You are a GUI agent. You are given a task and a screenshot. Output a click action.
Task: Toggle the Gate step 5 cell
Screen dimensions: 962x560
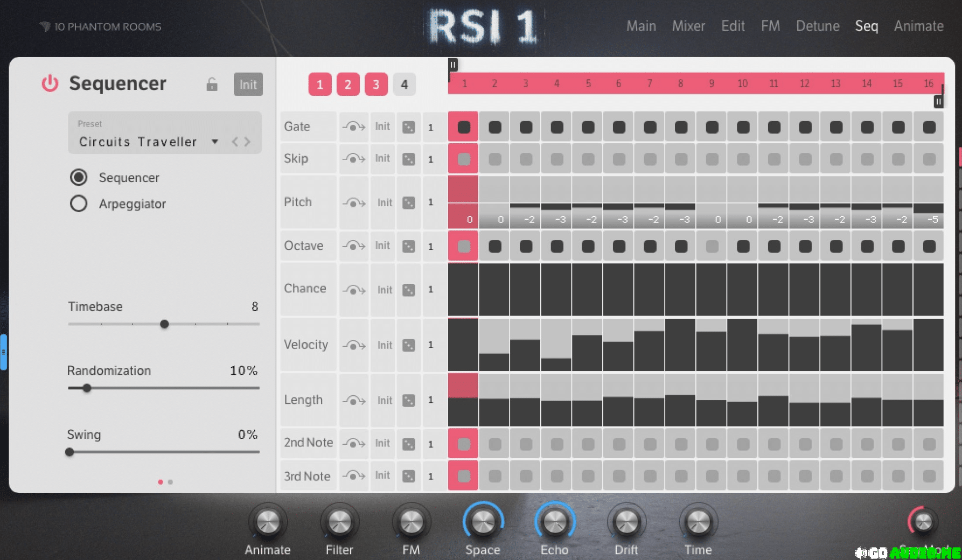click(588, 127)
